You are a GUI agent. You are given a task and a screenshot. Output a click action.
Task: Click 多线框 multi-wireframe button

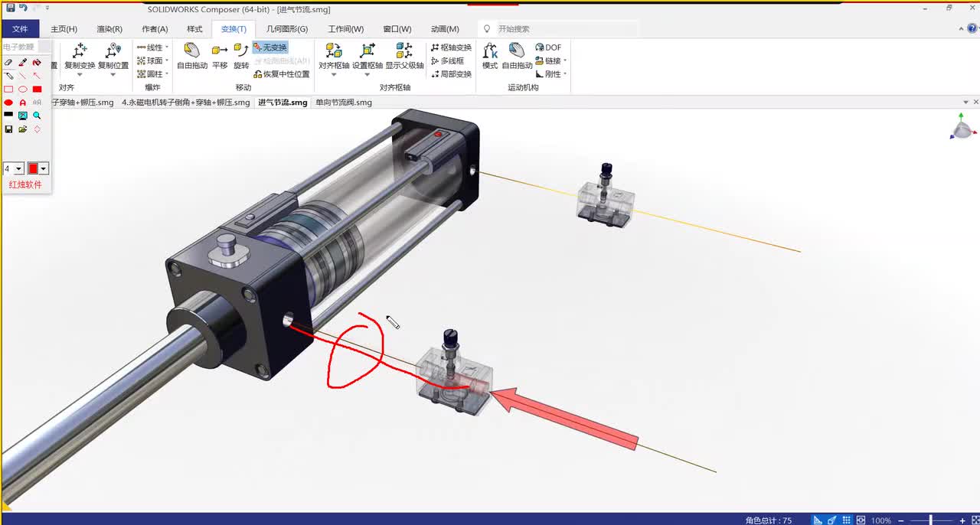(x=448, y=60)
